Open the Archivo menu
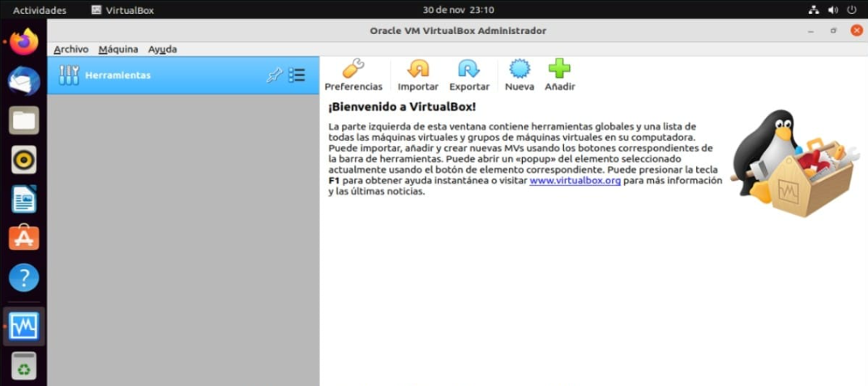The image size is (868, 386). 71,49
